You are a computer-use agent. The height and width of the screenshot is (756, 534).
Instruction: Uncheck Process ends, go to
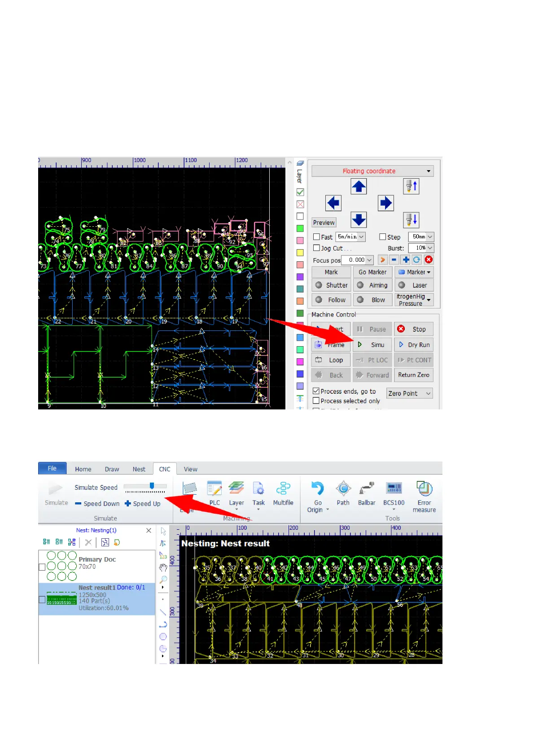(x=316, y=391)
